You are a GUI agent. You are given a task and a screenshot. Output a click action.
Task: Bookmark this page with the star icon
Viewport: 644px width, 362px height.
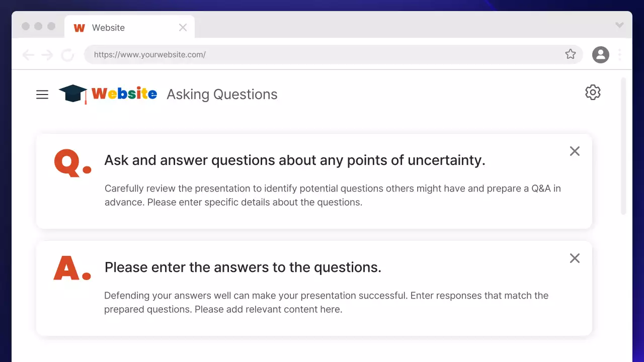pyautogui.click(x=570, y=54)
